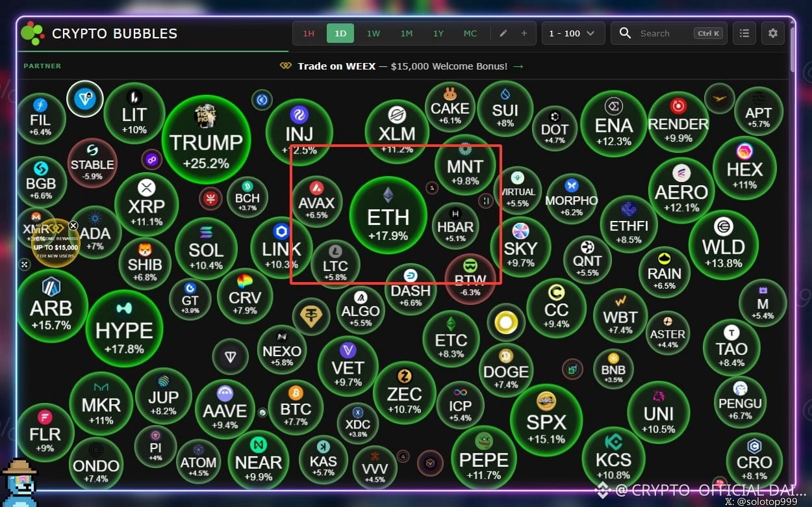The image size is (812, 507).
Task: Select the LINK bubble
Action: tap(282, 248)
